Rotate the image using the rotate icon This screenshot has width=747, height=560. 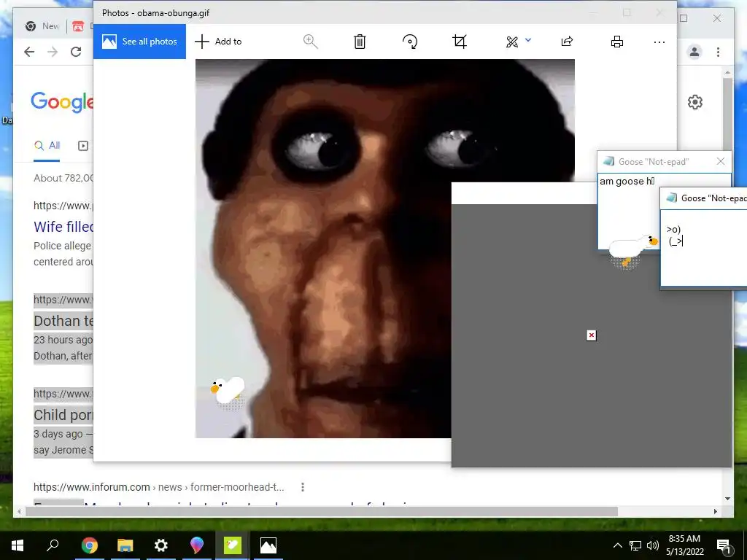pos(410,42)
